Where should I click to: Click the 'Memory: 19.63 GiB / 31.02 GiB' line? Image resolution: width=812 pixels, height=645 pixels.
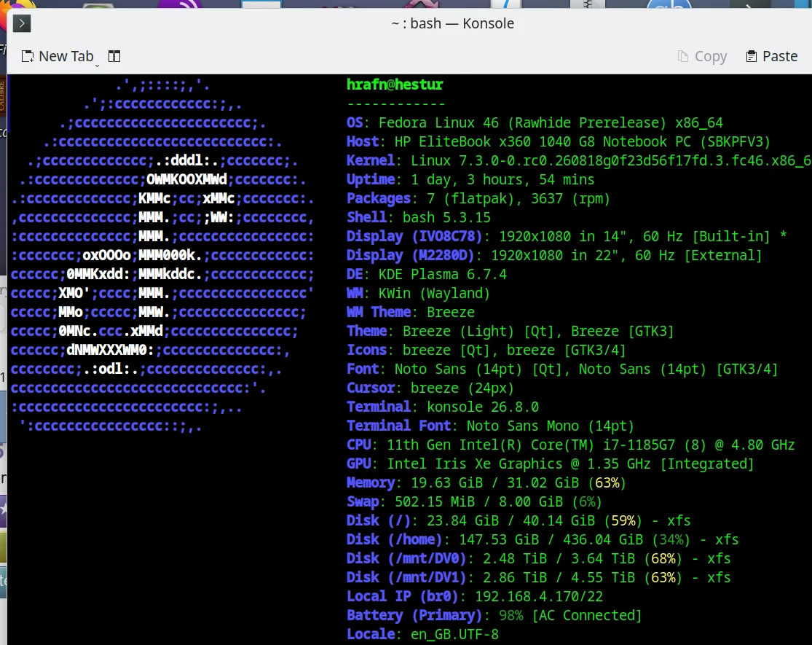[486, 482]
